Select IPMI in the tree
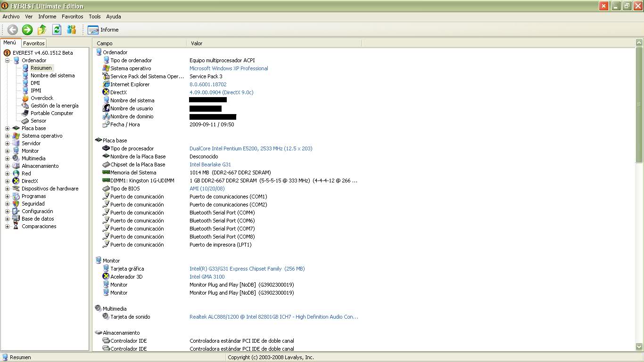 tap(36, 90)
